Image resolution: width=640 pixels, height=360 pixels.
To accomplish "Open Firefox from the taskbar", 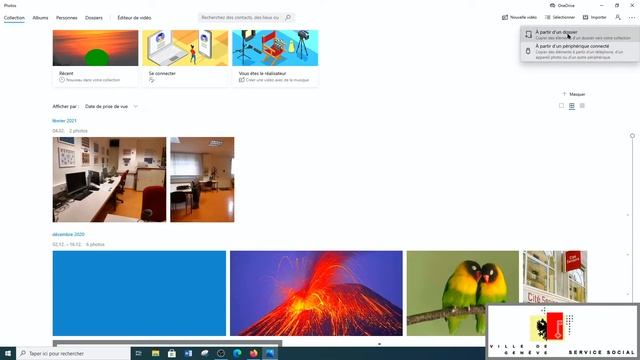I will pos(253,353).
